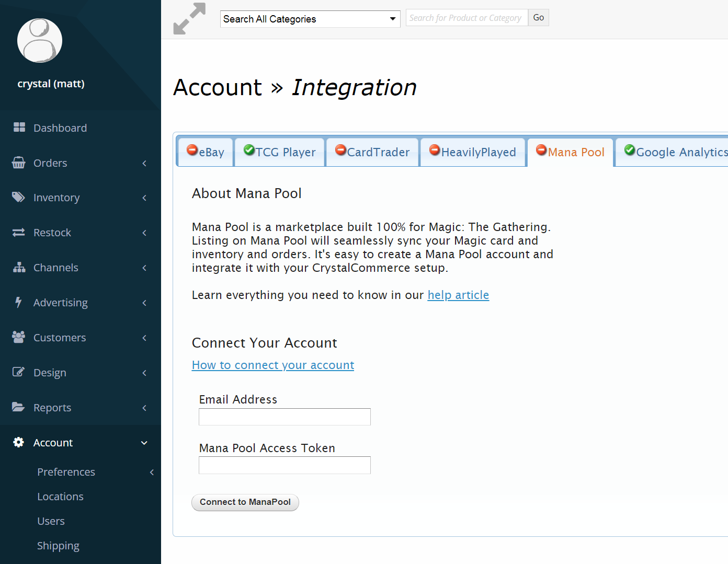Open Preferences under Account
728x564 pixels.
click(66, 472)
